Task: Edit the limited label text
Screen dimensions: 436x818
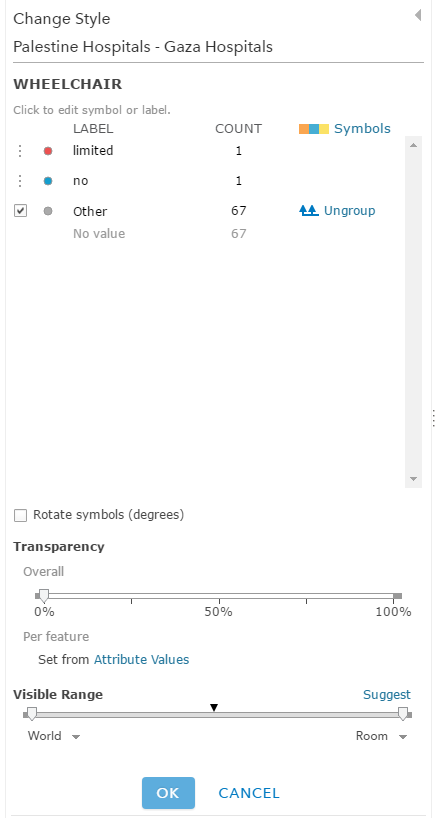Action: coord(93,151)
